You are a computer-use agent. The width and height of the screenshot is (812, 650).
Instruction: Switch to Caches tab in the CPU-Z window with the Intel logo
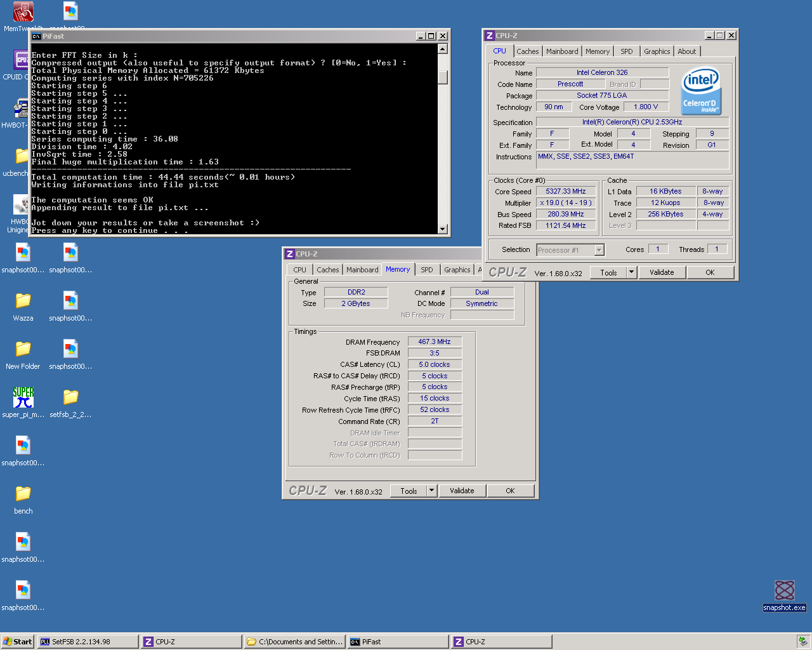(527, 51)
